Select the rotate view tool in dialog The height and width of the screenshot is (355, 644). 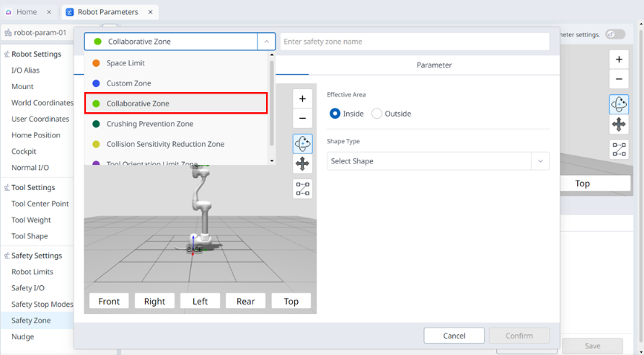click(x=302, y=143)
